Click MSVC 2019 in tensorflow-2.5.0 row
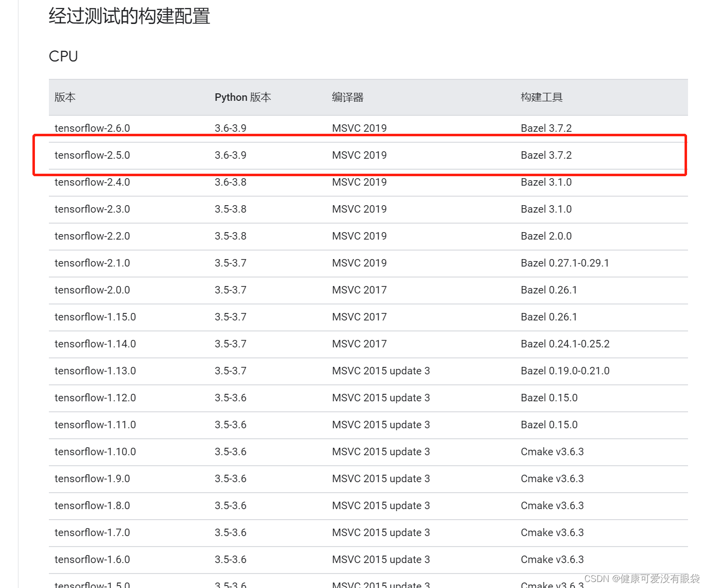This screenshot has height=588, width=707. pyautogui.click(x=359, y=155)
